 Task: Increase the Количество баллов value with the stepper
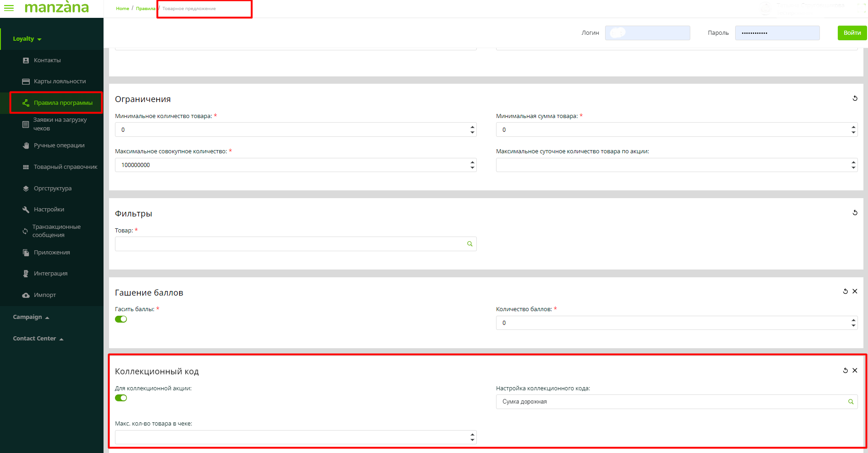coord(853,320)
